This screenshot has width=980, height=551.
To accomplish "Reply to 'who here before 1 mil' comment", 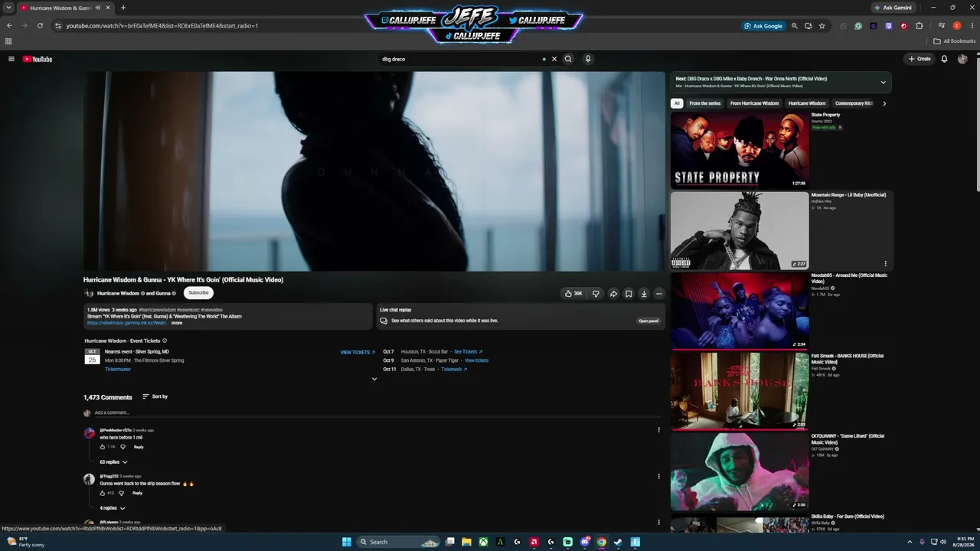I will [139, 447].
